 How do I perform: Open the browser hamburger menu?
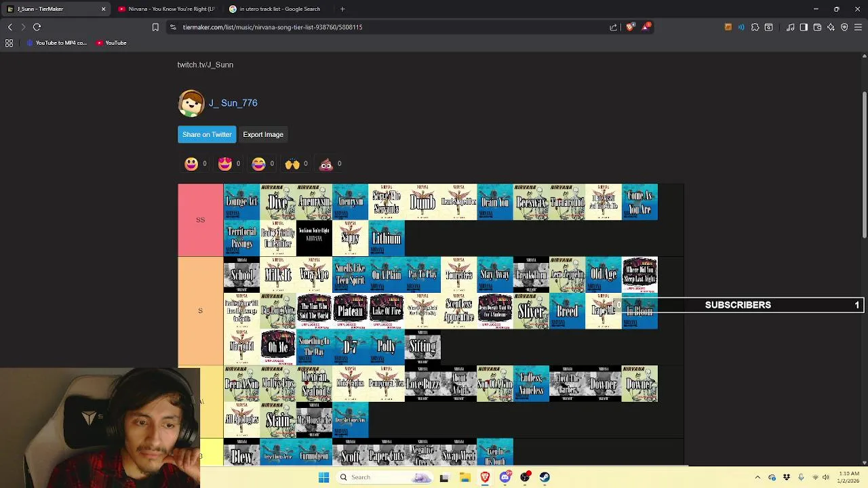(858, 27)
